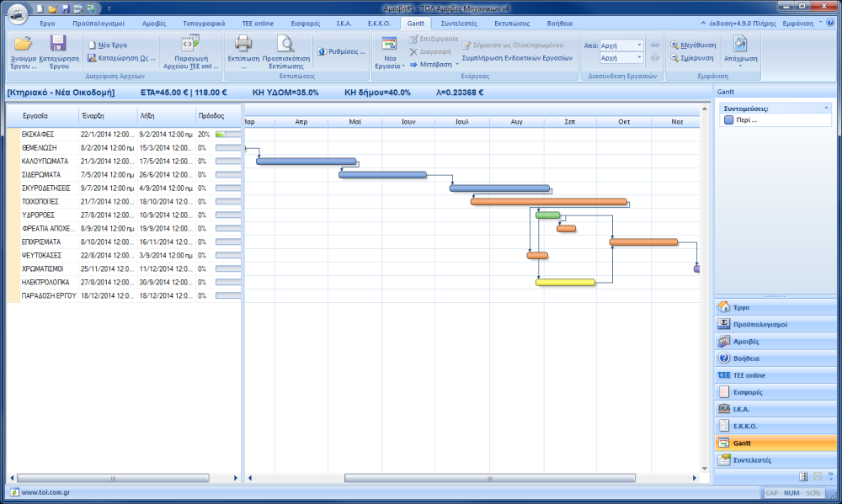This screenshot has height=504, width=842.
Task: Open the round application menu button
Action: pyautogui.click(x=17, y=14)
